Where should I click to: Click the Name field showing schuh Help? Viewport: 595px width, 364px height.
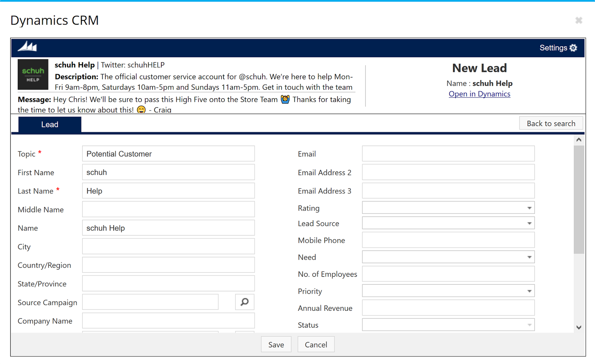pyautogui.click(x=168, y=228)
